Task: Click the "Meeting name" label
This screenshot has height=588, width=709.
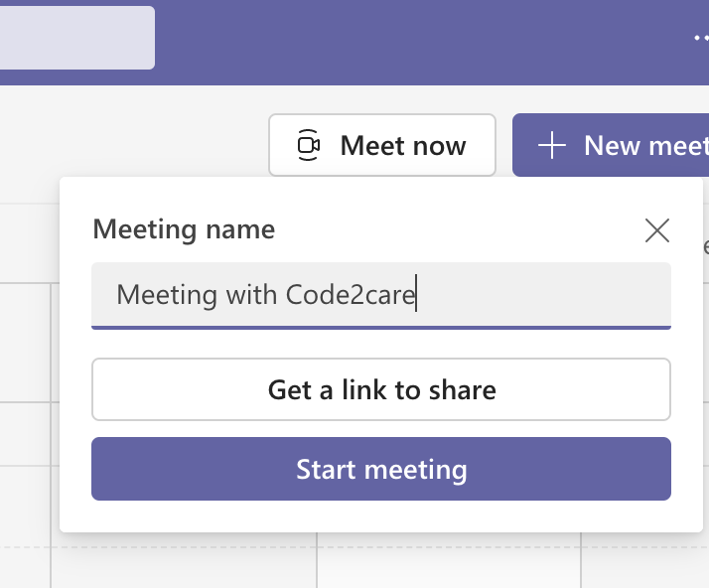Action: pyautogui.click(x=184, y=230)
